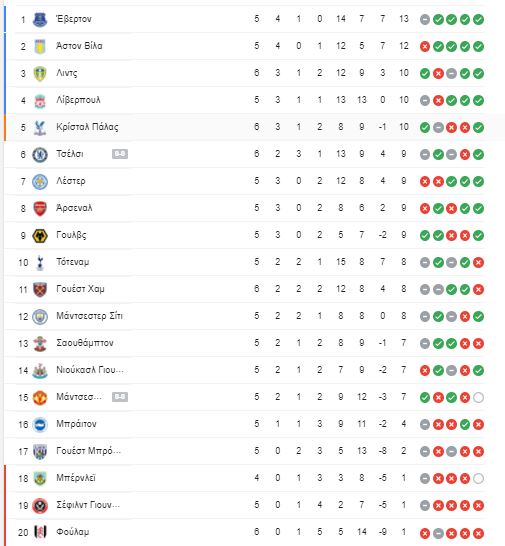Click the Arsenal club crest
Image resolution: width=505 pixels, height=546 pixels.
[x=40, y=209]
